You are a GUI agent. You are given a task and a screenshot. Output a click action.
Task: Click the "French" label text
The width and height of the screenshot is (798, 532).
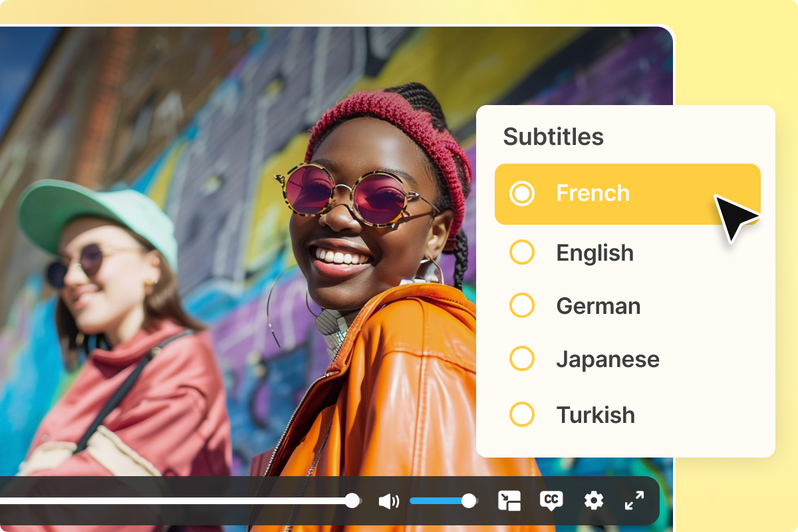pyautogui.click(x=593, y=194)
